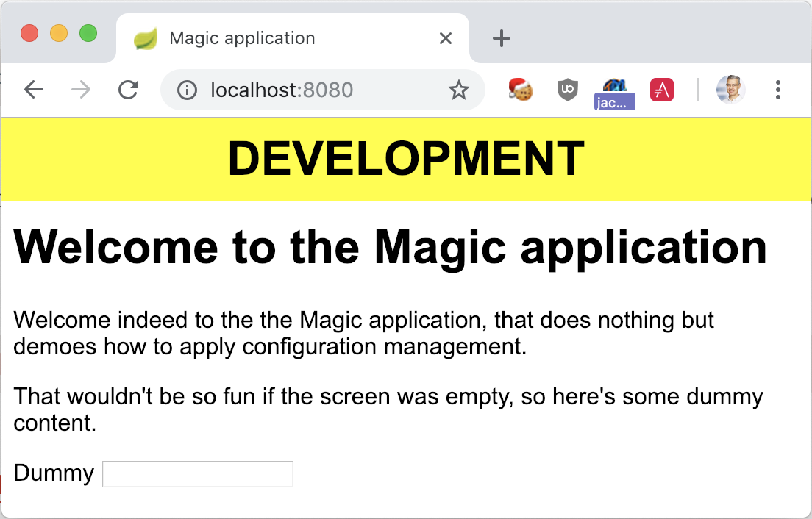
Task: Click the red 'A' extension icon
Action: 661,89
